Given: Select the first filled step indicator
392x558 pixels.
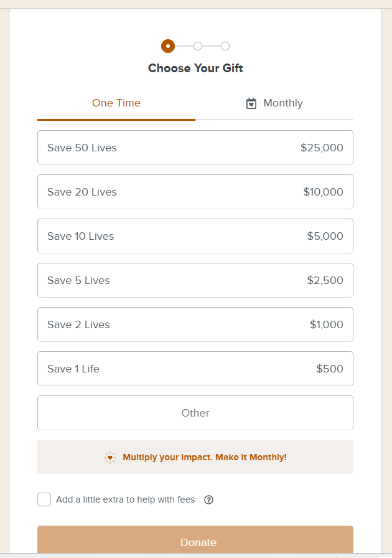Looking at the screenshot, I should coord(168,46).
